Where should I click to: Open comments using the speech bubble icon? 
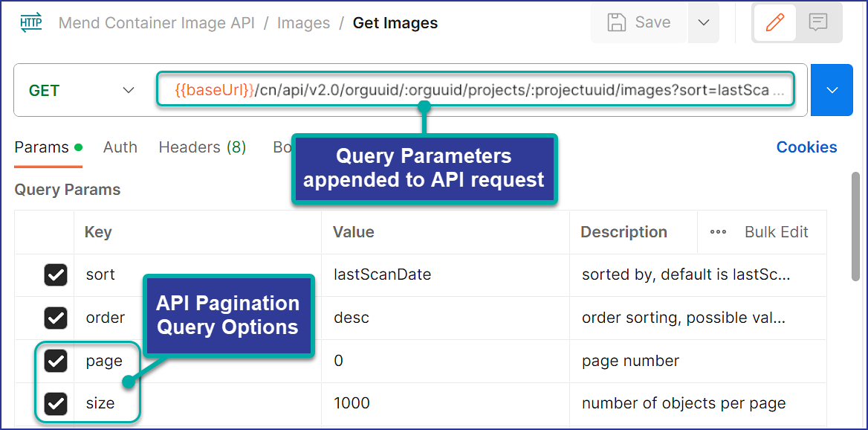(818, 22)
